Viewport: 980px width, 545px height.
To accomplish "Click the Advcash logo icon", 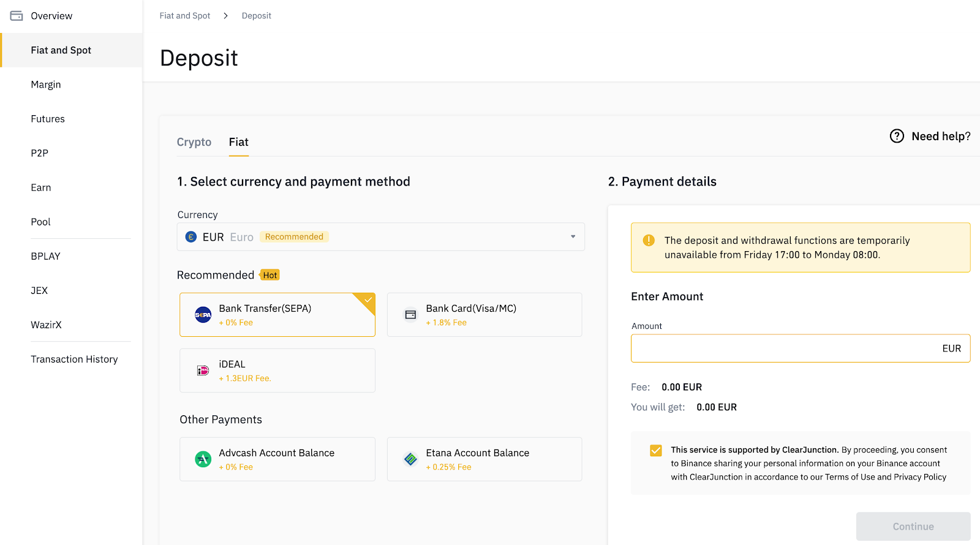I will [x=203, y=459].
